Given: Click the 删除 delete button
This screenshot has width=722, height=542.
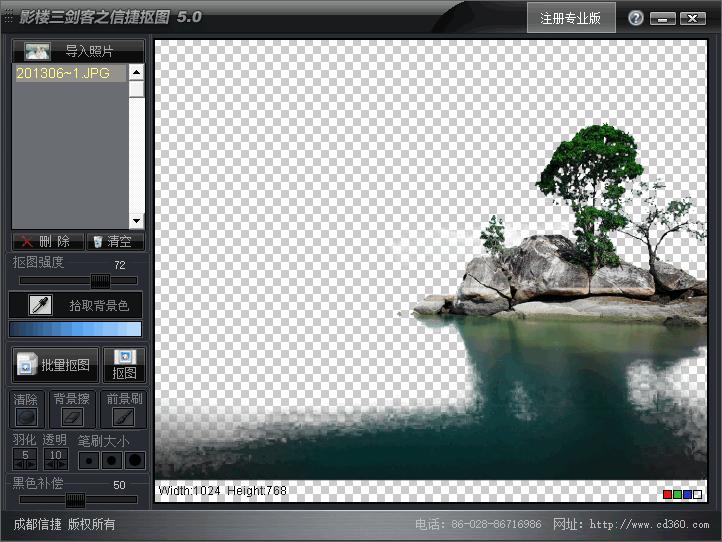Looking at the screenshot, I should pos(48,241).
